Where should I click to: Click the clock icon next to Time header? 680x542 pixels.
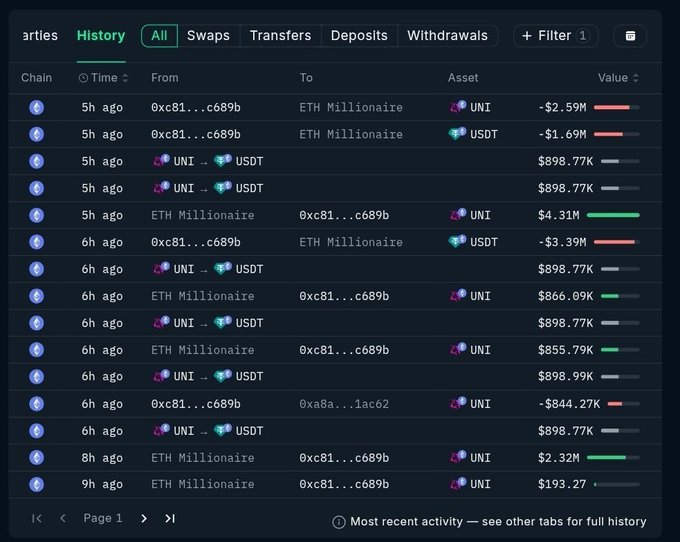click(83, 78)
